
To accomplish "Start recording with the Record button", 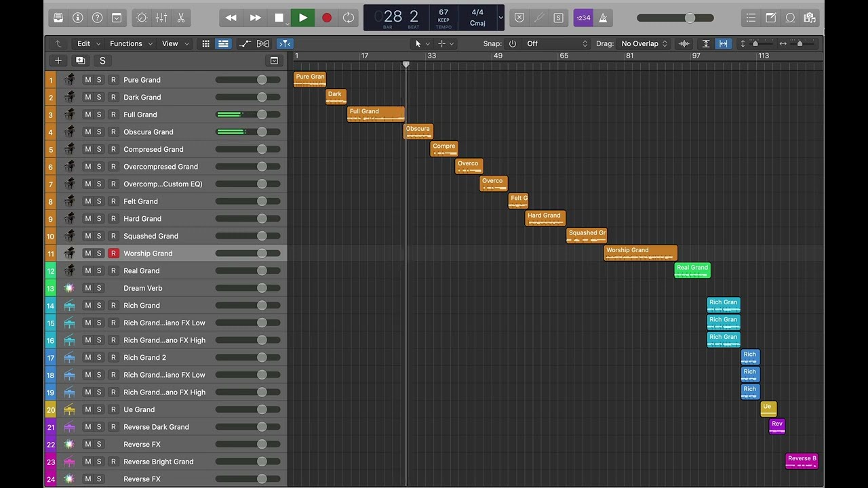I will click(326, 18).
